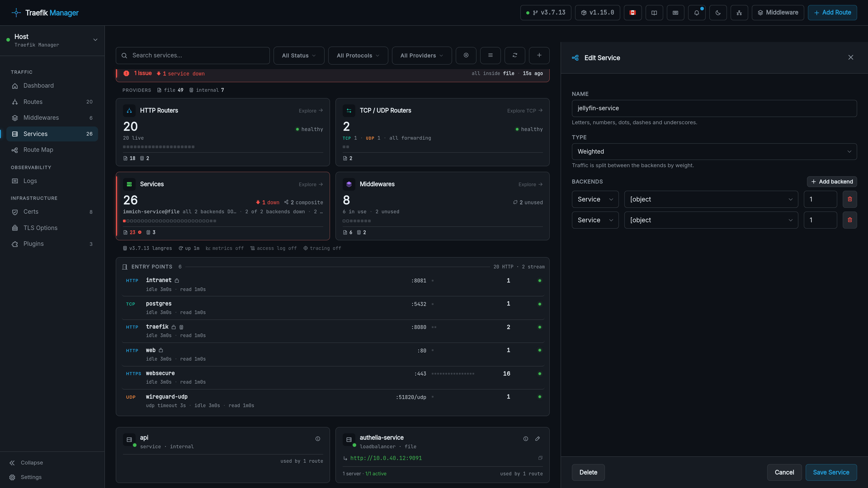This screenshot has width=868, height=488.
Task: Toggle the dark mode moon icon
Action: (x=718, y=13)
